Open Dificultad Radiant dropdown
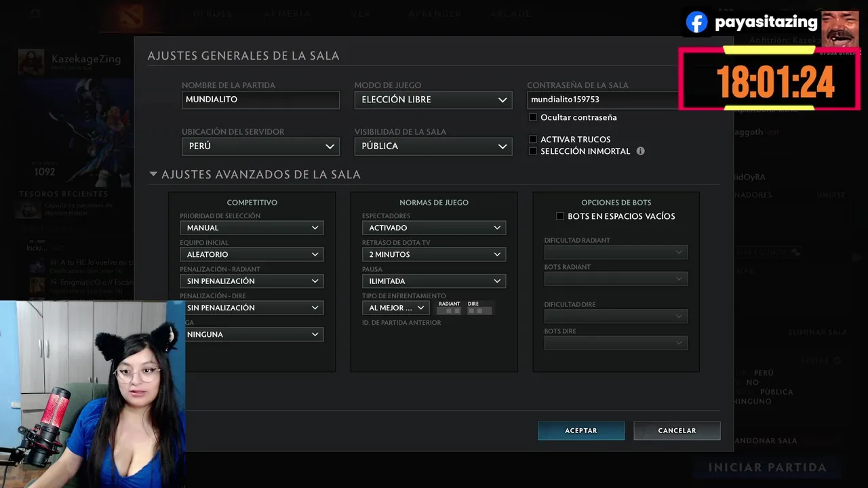868x488 pixels. [616, 252]
